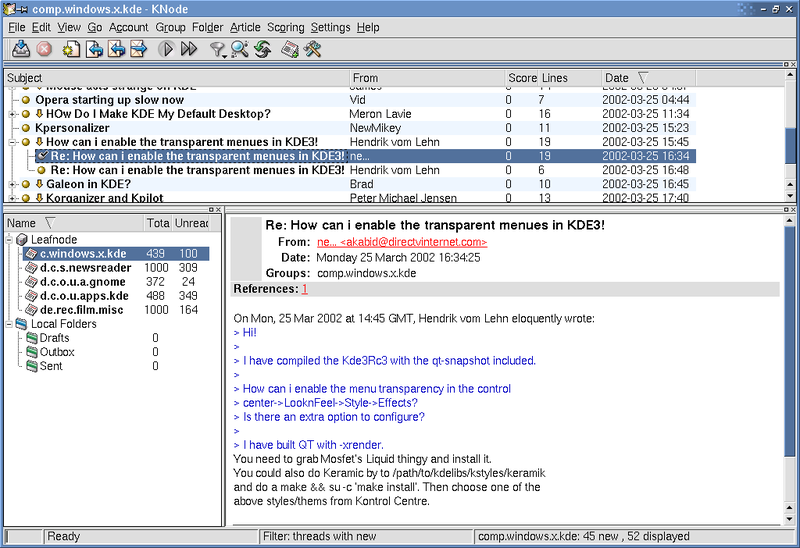Click the Get New Articles toolbar icon

pyautogui.click(x=21, y=49)
